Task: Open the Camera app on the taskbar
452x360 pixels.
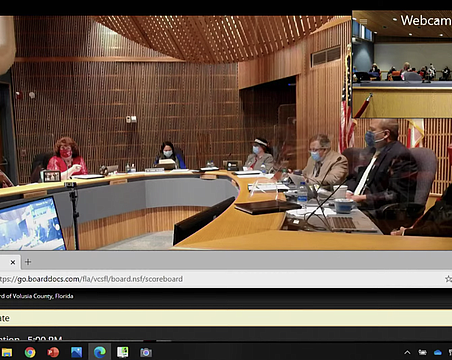Action: 146,352
